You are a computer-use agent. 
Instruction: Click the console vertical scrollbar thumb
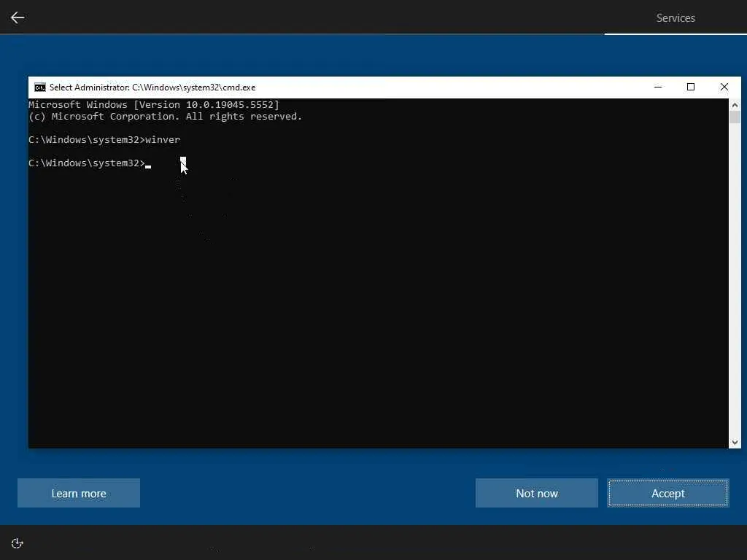(735, 117)
